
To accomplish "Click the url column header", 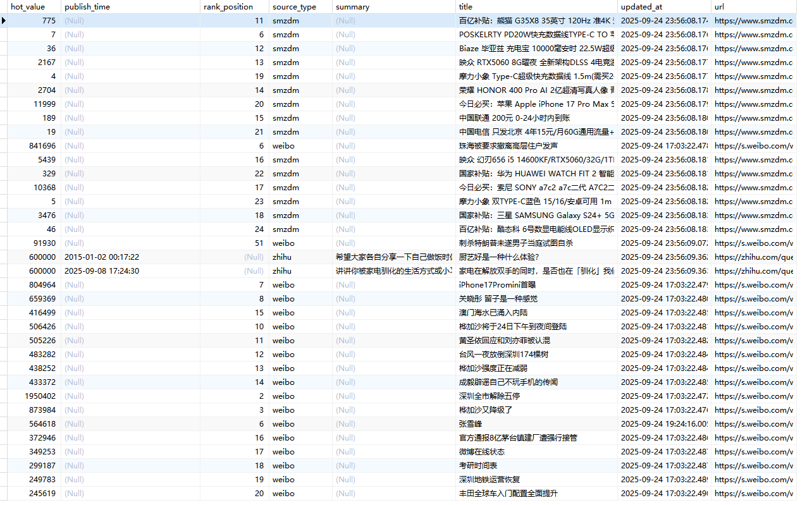I will 720,6.
